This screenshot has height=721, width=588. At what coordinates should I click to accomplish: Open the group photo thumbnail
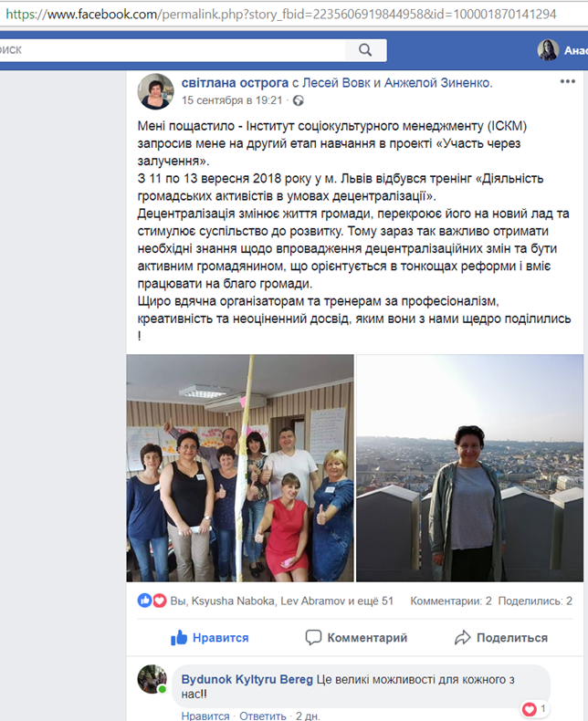pos(240,468)
